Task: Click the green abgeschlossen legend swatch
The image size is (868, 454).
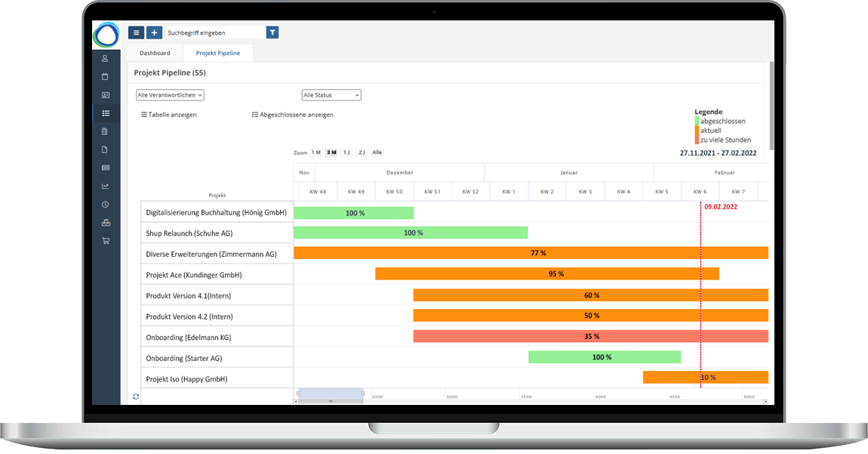Action: 697,122
